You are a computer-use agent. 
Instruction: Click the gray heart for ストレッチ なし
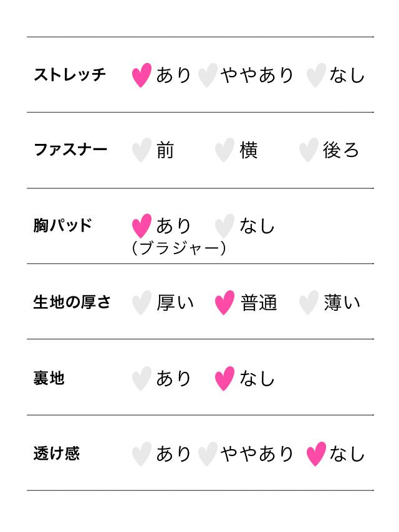316,75
